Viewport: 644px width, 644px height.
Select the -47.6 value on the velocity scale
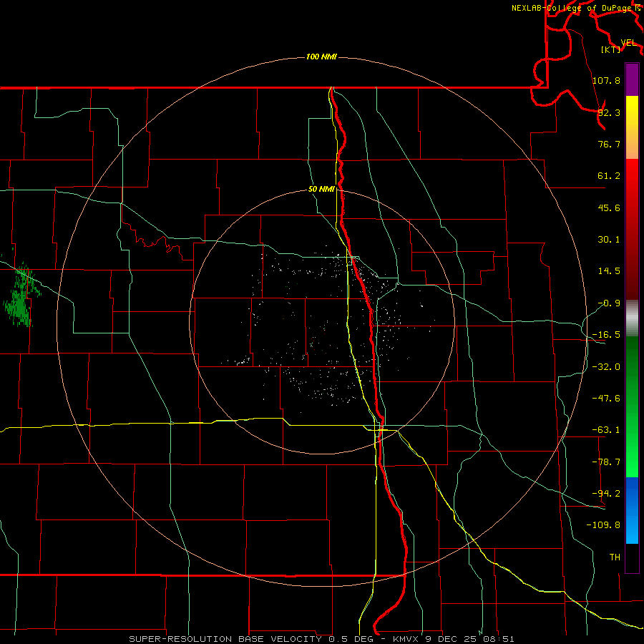pos(606,399)
